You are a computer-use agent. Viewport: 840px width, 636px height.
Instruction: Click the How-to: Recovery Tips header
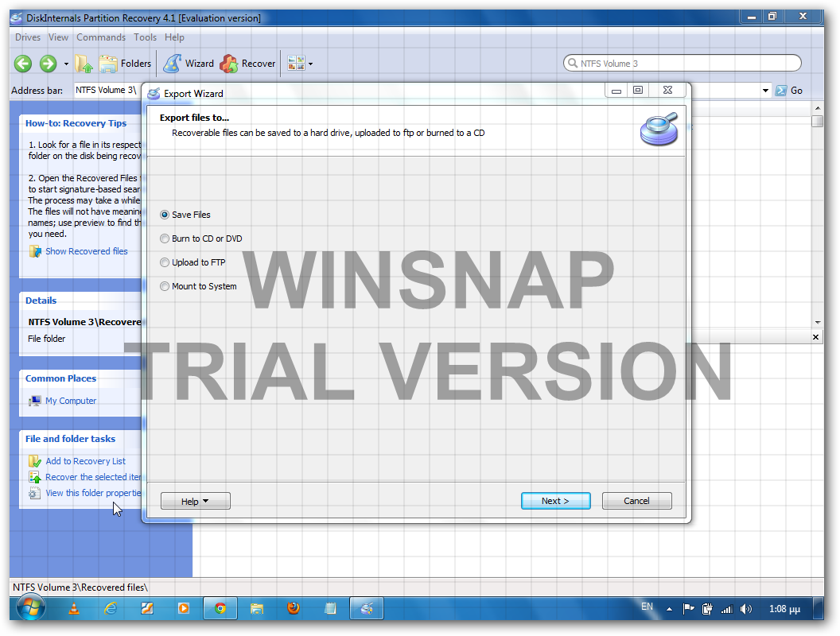76,123
